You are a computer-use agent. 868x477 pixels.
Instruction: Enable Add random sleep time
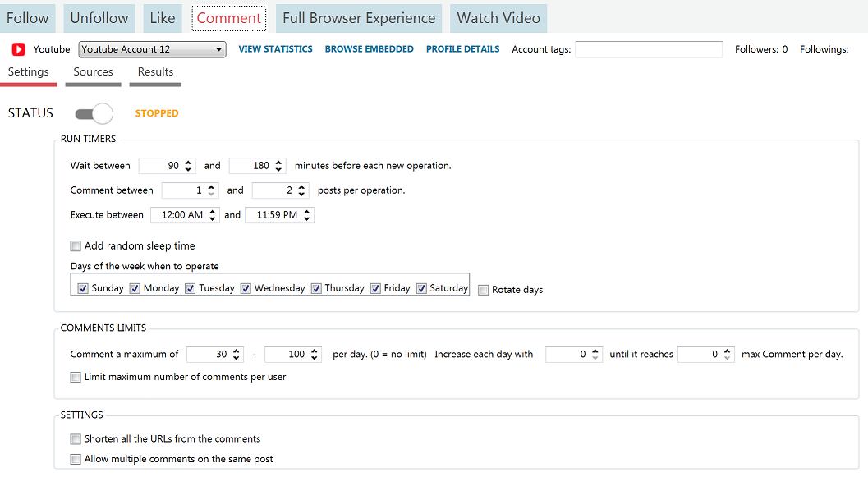(76, 245)
